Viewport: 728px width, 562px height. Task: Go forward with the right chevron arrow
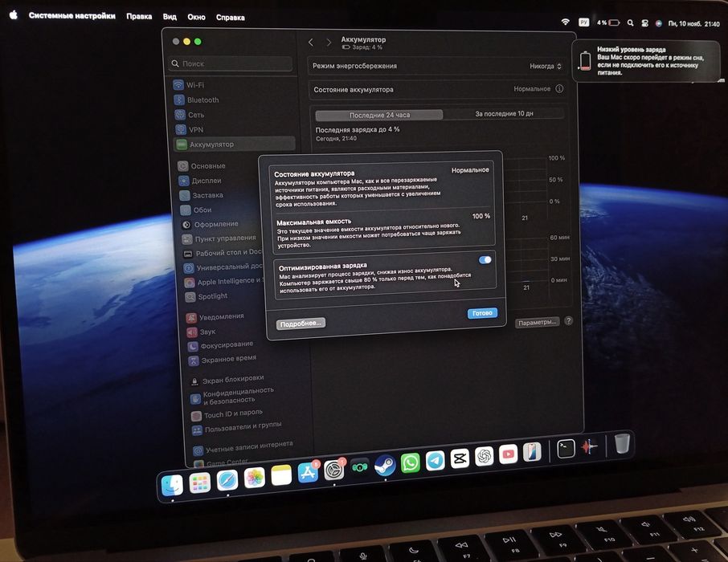(x=329, y=43)
